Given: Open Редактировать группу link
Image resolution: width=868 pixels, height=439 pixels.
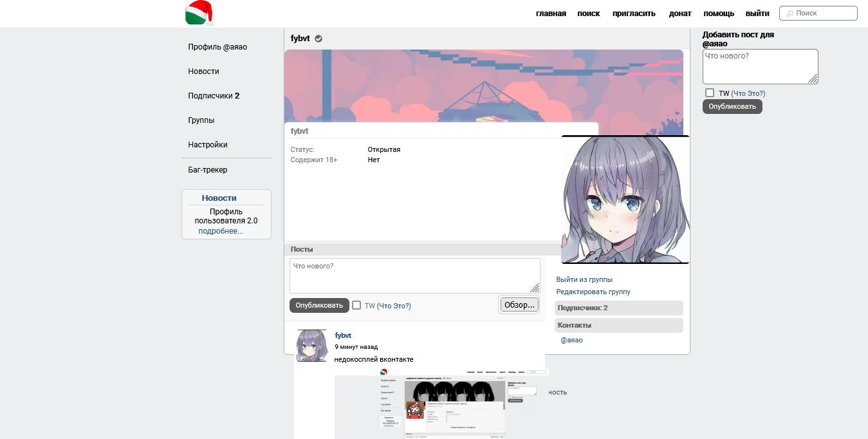Looking at the screenshot, I should point(593,292).
